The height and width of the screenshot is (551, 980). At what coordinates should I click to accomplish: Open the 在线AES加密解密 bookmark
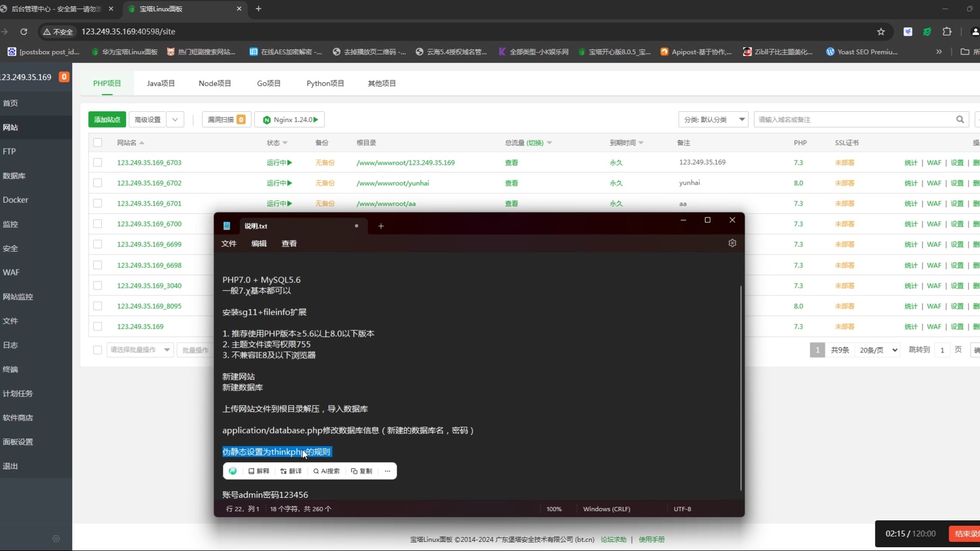click(x=285, y=52)
